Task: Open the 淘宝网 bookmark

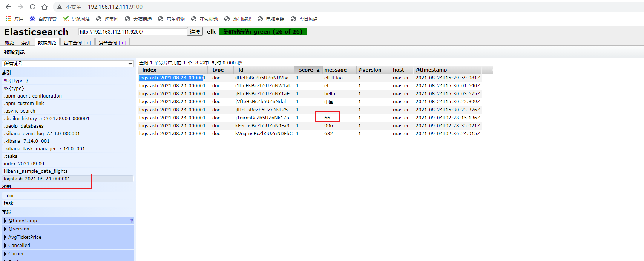Action: [x=107, y=19]
